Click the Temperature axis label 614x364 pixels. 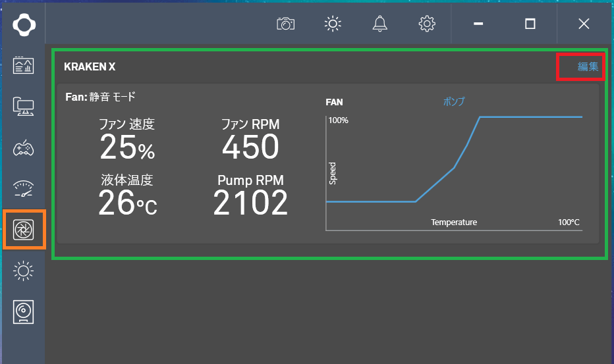(x=454, y=222)
